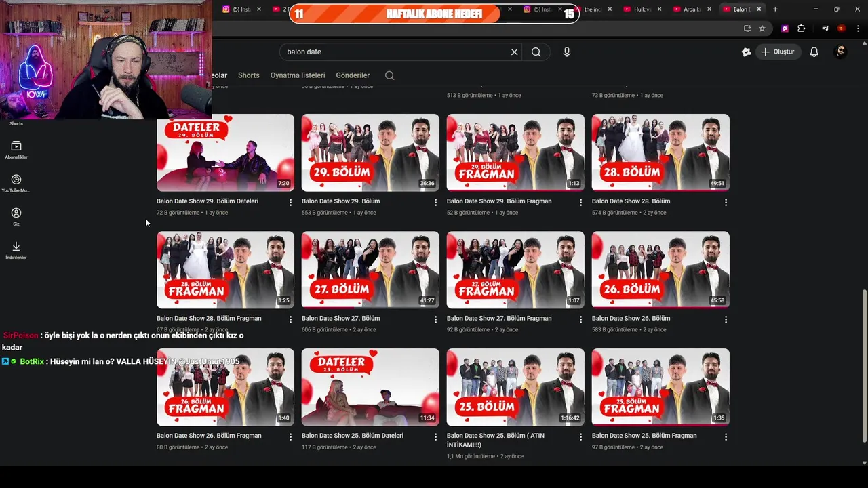This screenshot has height=488, width=868.
Task: Play the 27. Bölüm thumbnail with 41:27 duration
Action: (370, 270)
